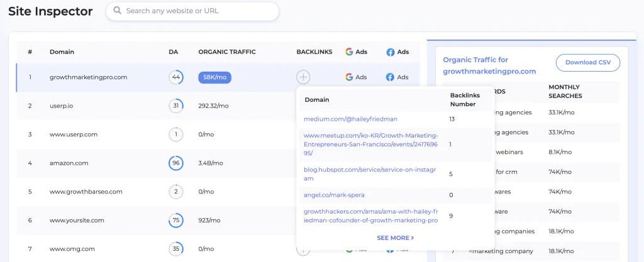644x262 pixels.
Task: Click backlinks count 9 for growthhackers.com
Action: coord(451,216)
